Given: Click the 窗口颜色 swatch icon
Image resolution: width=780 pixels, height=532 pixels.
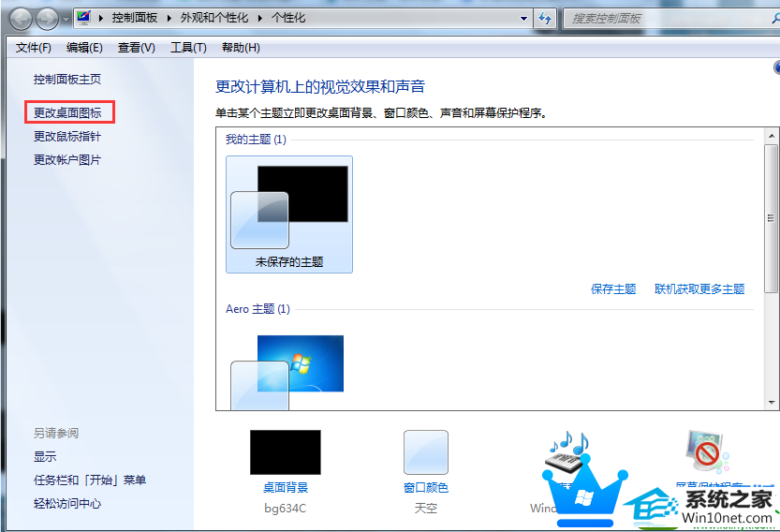Looking at the screenshot, I should pos(426,451).
